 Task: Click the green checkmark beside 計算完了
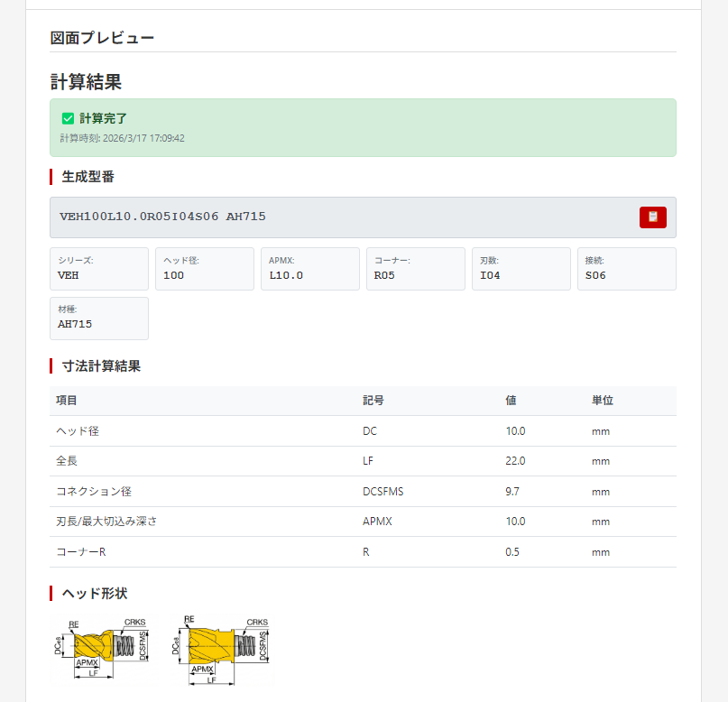(68, 118)
